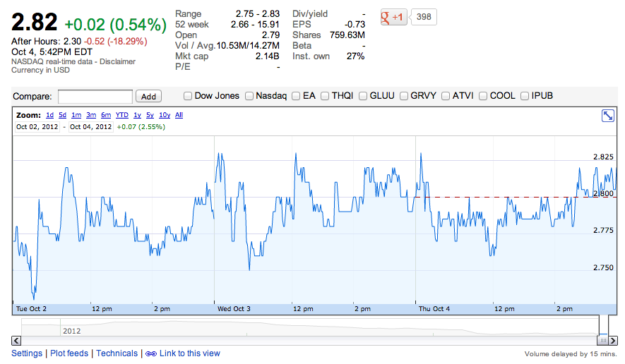Viewport: 625px width, 364px height.
Task: Click Link to this view text
Action: [190, 353]
